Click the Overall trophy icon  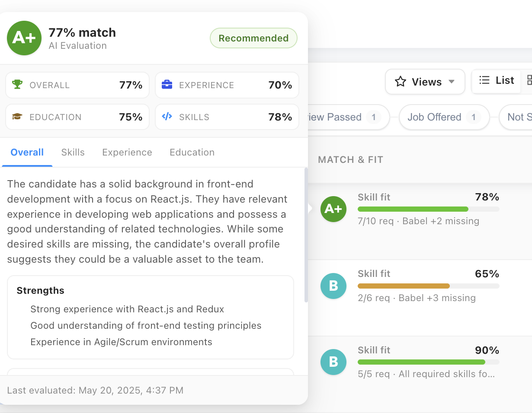click(17, 85)
